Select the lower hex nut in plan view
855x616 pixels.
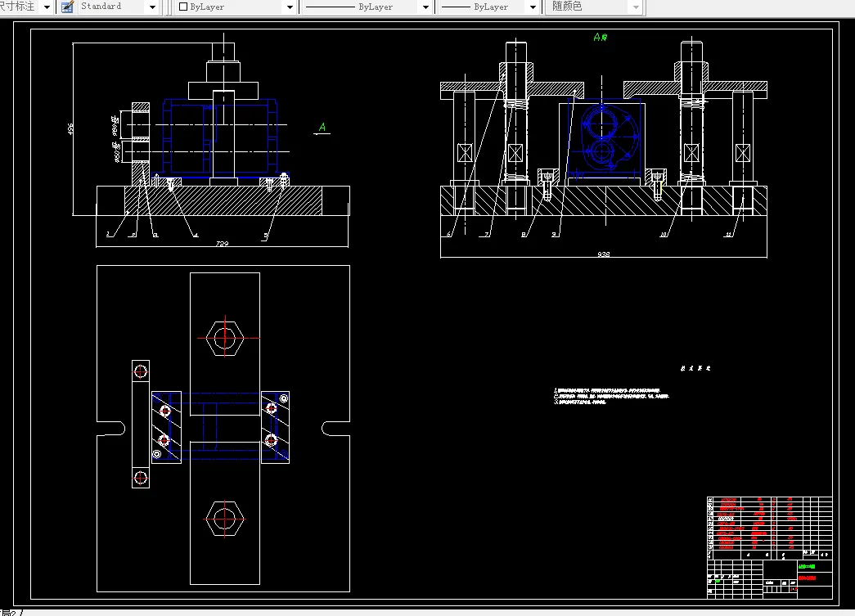tap(225, 519)
